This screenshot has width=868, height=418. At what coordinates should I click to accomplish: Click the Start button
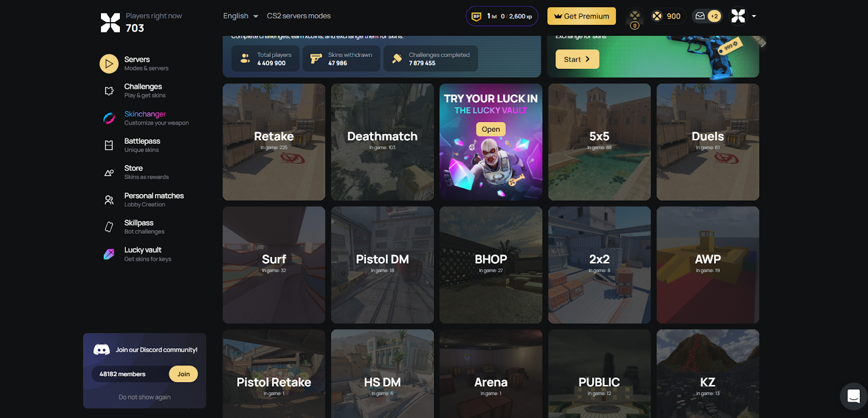(577, 59)
